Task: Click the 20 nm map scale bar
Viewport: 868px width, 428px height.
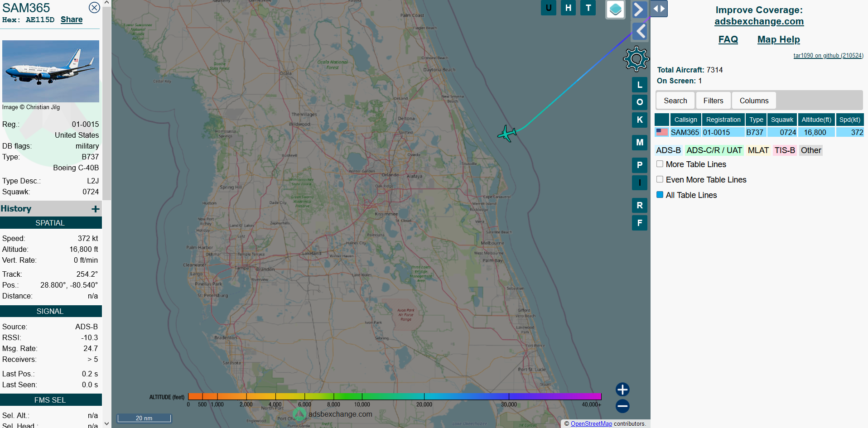Action: 144,418
